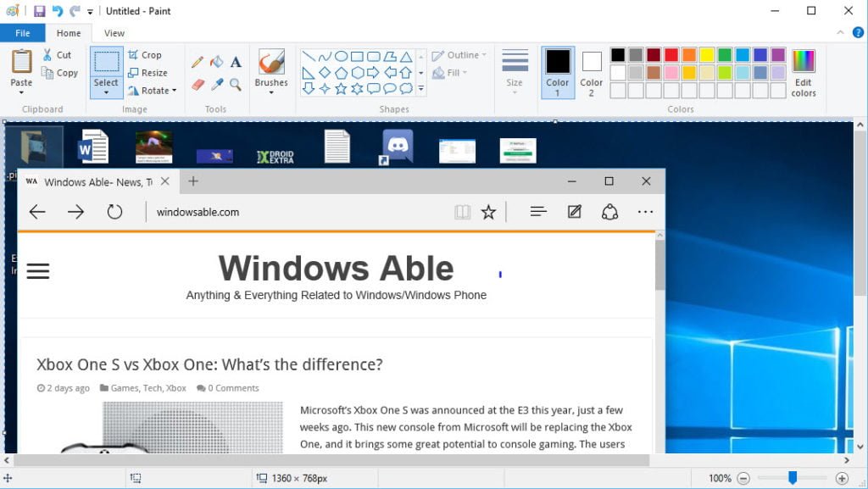
Task: Select the Text tool
Action: [236, 62]
